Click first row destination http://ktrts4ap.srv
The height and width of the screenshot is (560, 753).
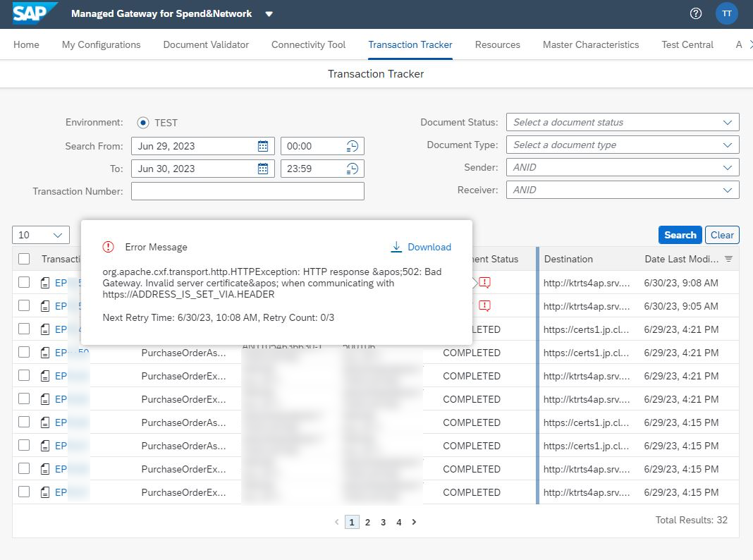(x=587, y=283)
